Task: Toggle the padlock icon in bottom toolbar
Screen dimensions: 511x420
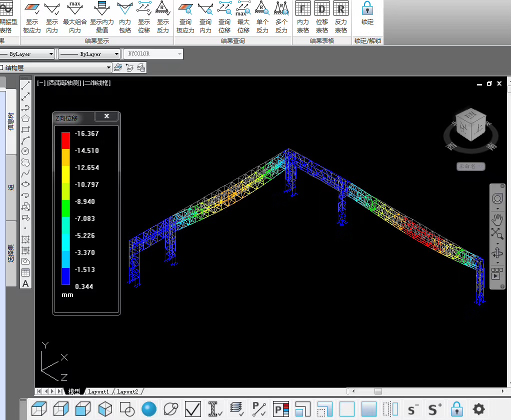Action: (456, 409)
